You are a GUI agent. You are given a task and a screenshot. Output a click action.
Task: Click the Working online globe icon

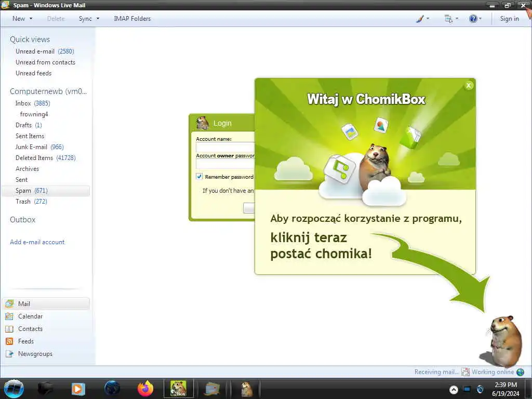(520, 372)
